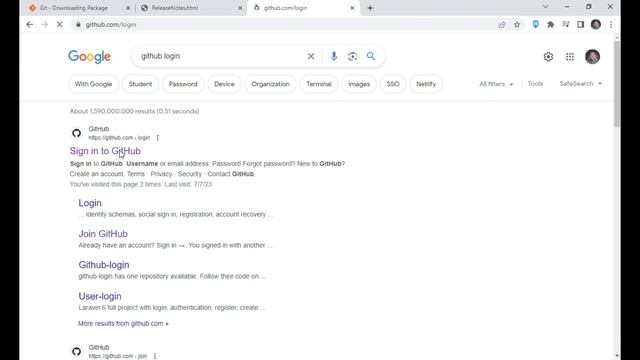This screenshot has width=640, height=360.
Task: Open the search Tools option
Action: pyautogui.click(x=535, y=83)
